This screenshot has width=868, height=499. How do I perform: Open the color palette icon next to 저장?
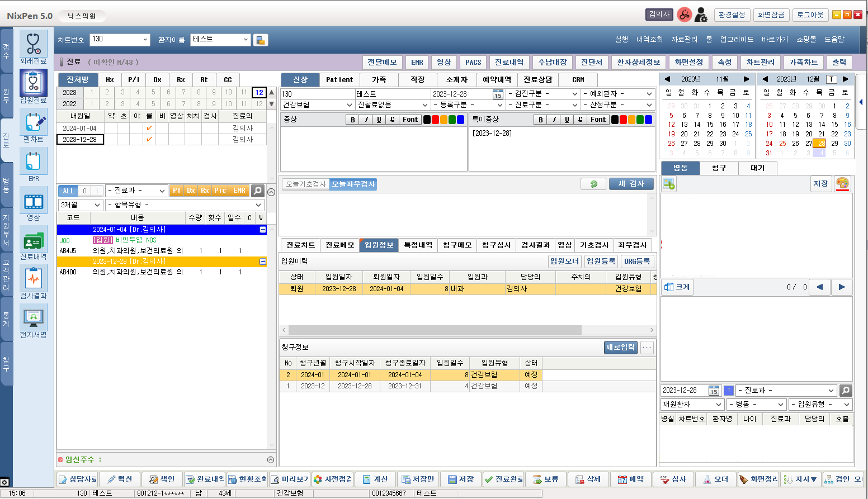(x=842, y=184)
